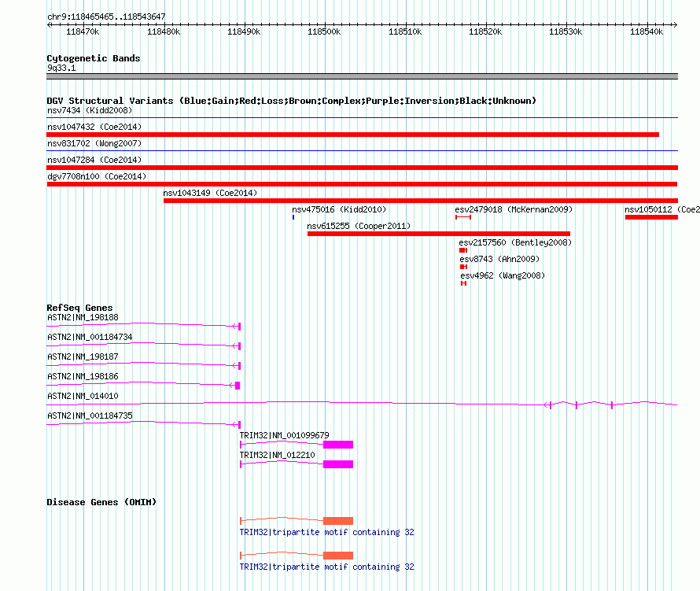Open transcript ASTN2|NM_001184735 label

[90, 416]
